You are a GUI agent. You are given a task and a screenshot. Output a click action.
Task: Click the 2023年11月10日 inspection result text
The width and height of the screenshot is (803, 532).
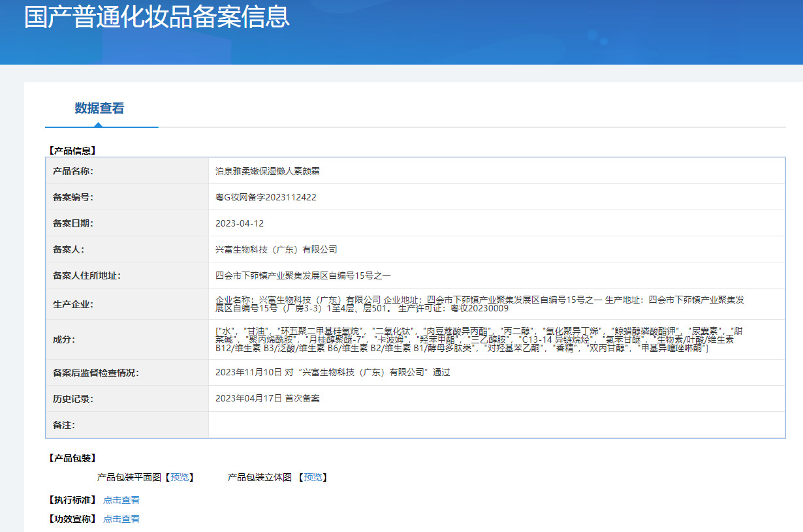click(x=333, y=373)
